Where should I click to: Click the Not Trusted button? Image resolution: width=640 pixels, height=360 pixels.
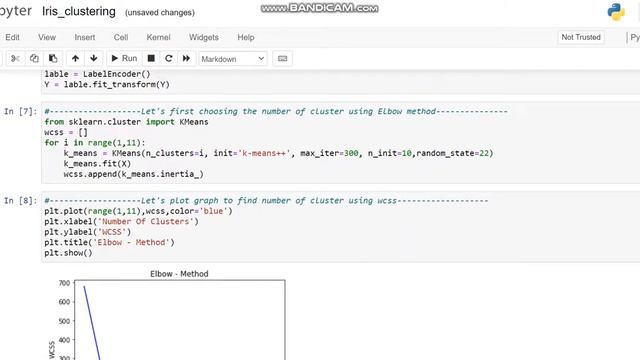coord(581,37)
